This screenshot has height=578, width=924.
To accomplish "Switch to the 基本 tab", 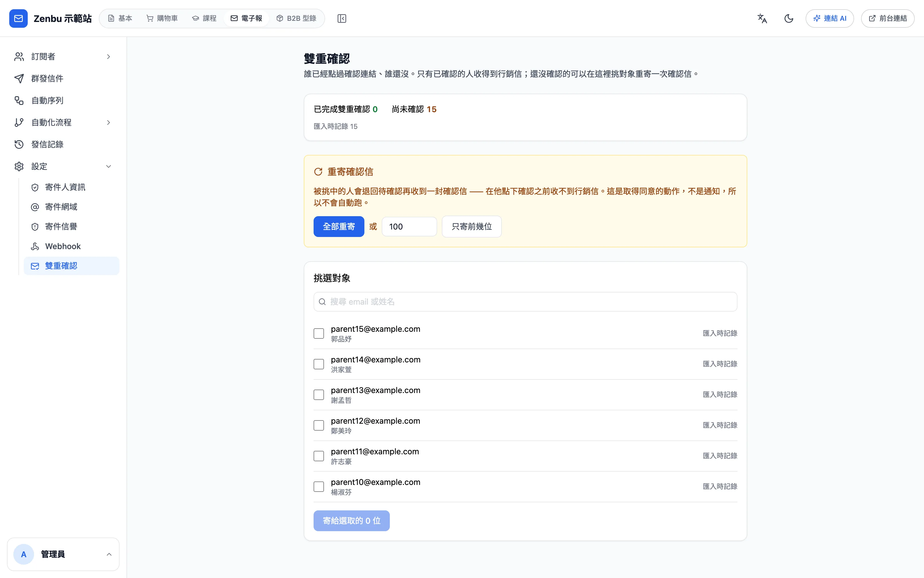I will (120, 18).
